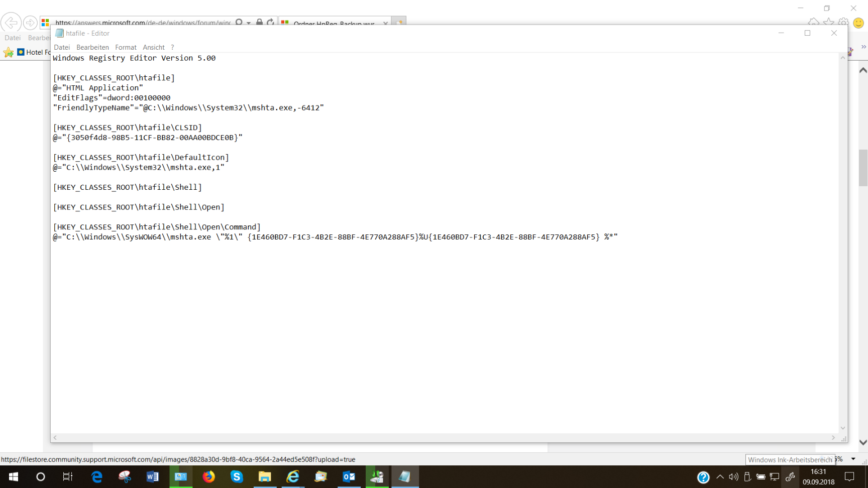Open the network status tray icon

(775, 476)
